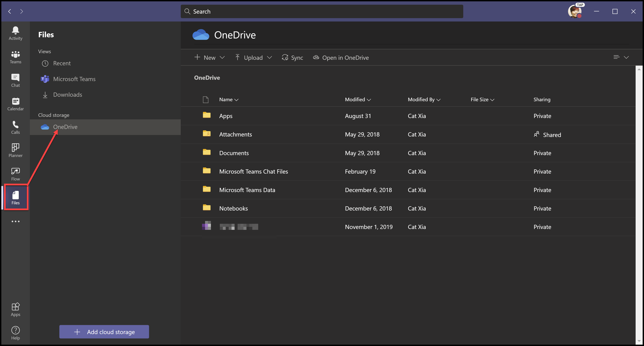Click the Microsoft Teams Chat Files folder icon
Viewport: 644px width, 346px height.
click(x=207, y=171)
